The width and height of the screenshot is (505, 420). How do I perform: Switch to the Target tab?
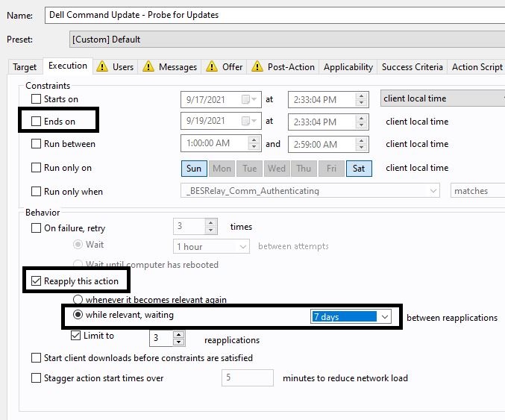pos(25,67)
